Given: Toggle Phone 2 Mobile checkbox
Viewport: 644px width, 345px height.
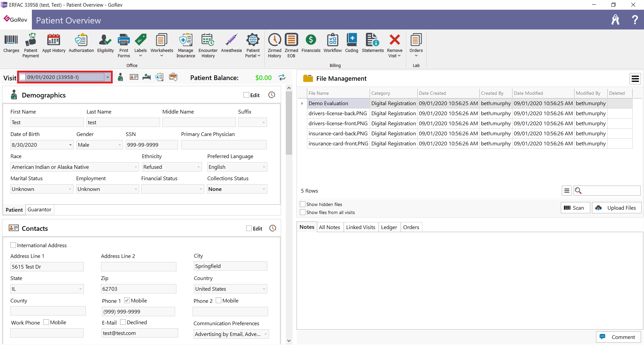Looking at the screenshot, I should coord(218,300).
